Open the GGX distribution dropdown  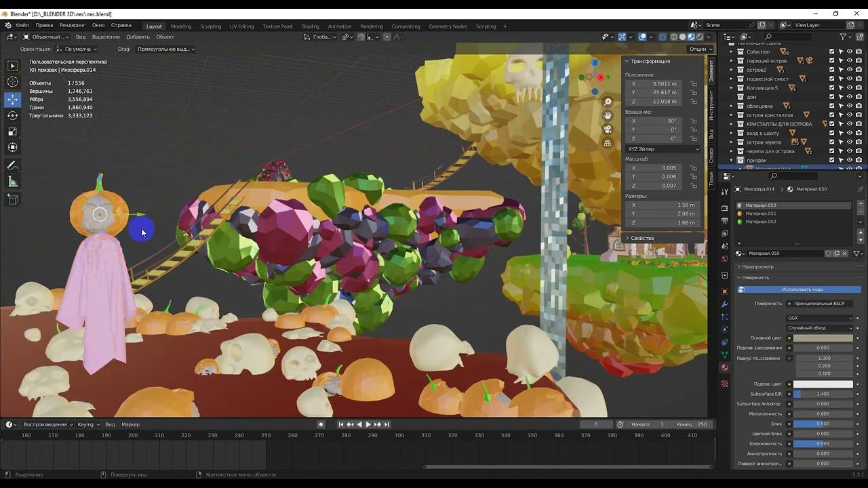(x=820, y=318)
